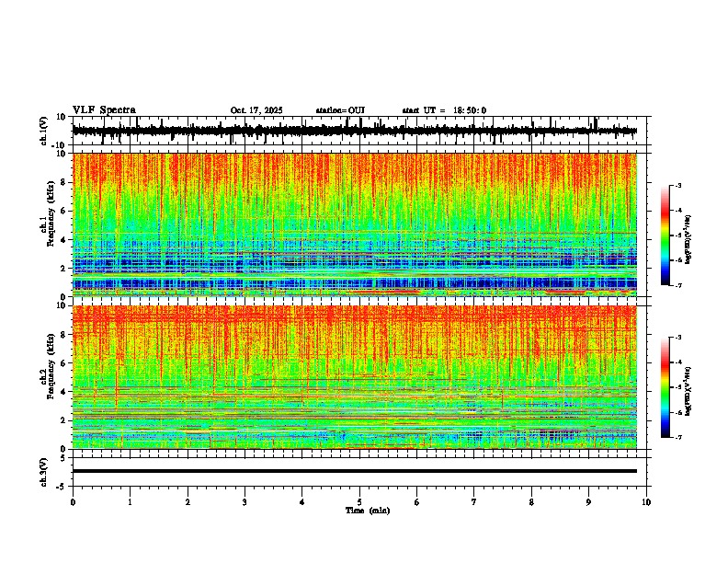
Task: Click inside the ch.1 frequency spectrogram
Action: (355, 224)
